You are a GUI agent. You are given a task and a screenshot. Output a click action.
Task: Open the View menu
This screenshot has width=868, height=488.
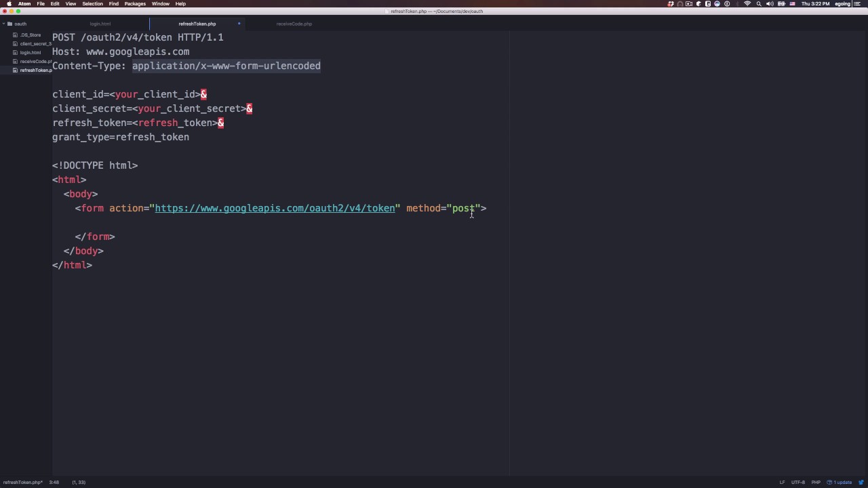pos(71,3)
